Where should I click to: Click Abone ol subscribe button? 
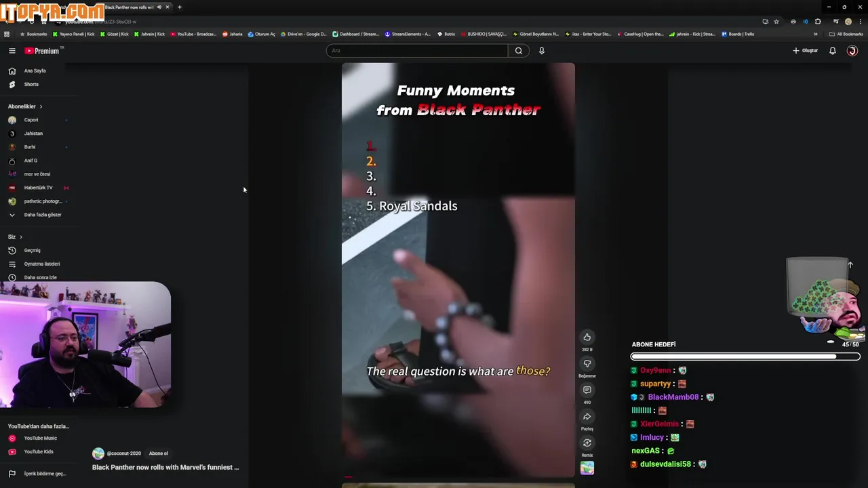click(x=159, y=453)
